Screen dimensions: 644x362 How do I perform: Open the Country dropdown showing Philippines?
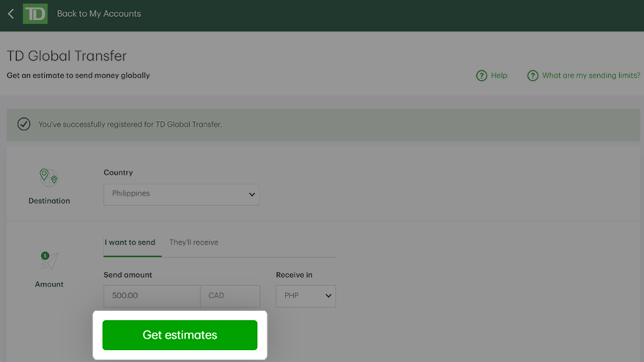[x=182, y=194]
